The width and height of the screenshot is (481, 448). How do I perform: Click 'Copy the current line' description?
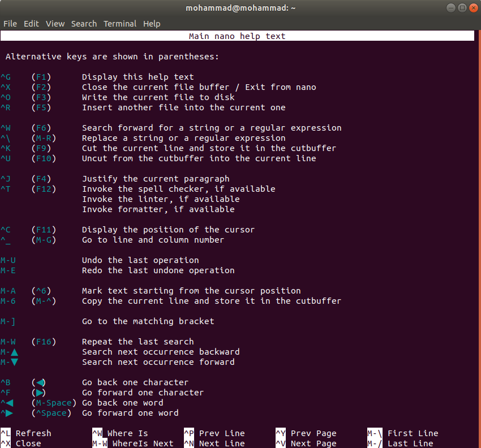212,301
